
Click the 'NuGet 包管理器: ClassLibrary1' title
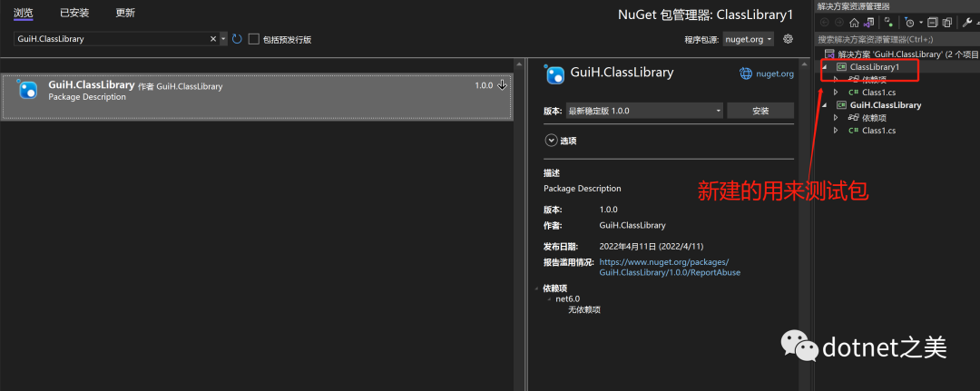coord(705,14)
